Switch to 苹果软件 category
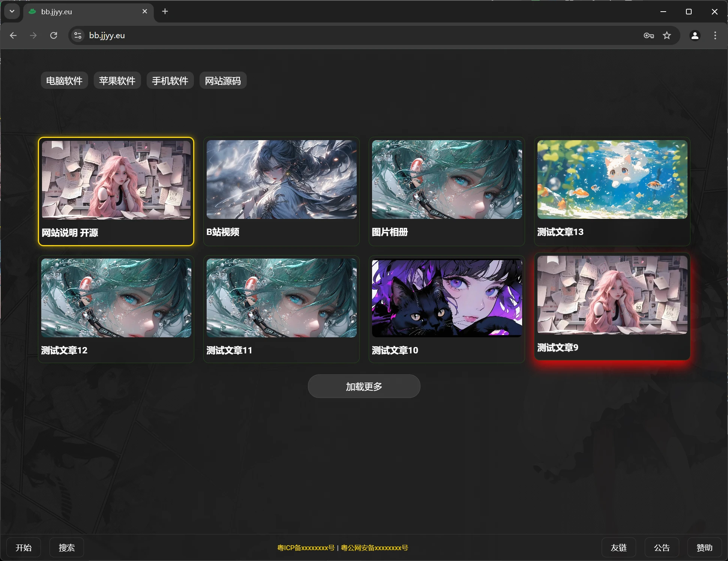Viewport: 728px width, 561px height. pos(117,81)
